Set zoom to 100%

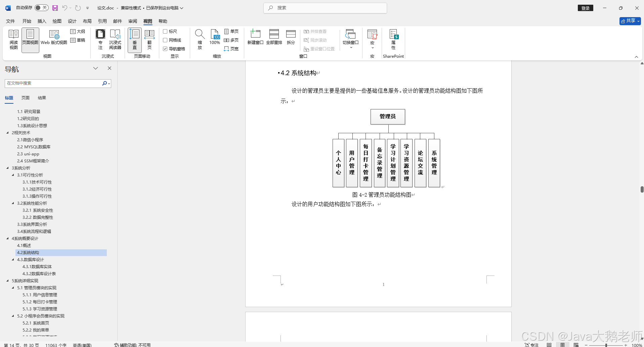[215, 38]
